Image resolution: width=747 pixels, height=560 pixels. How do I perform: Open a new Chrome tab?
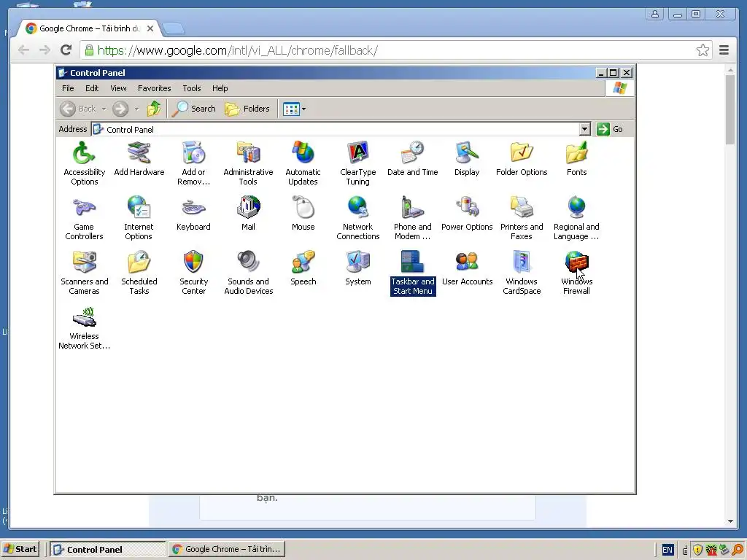(x=174, y=29)
